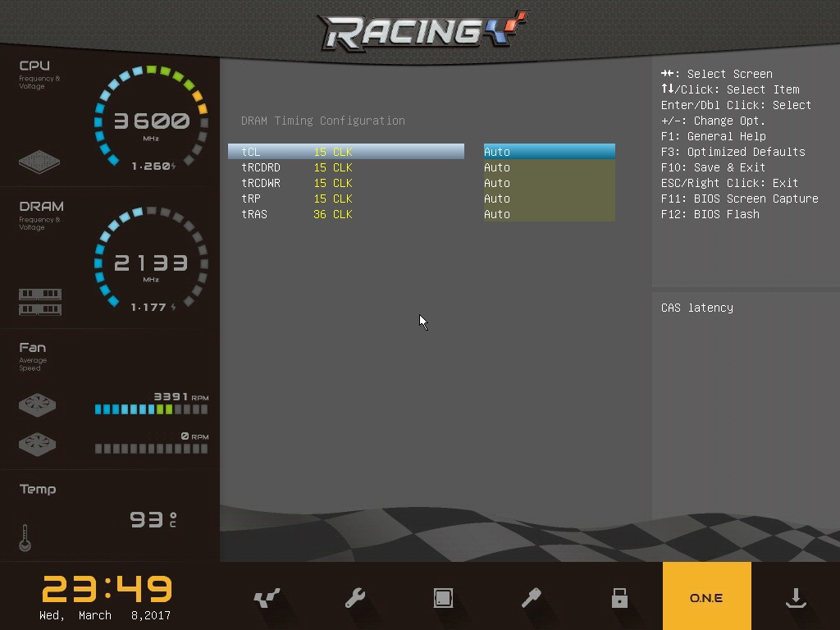
Task: Open the tRCDWR Auto value dropdown
Action: tap(549, 183)
